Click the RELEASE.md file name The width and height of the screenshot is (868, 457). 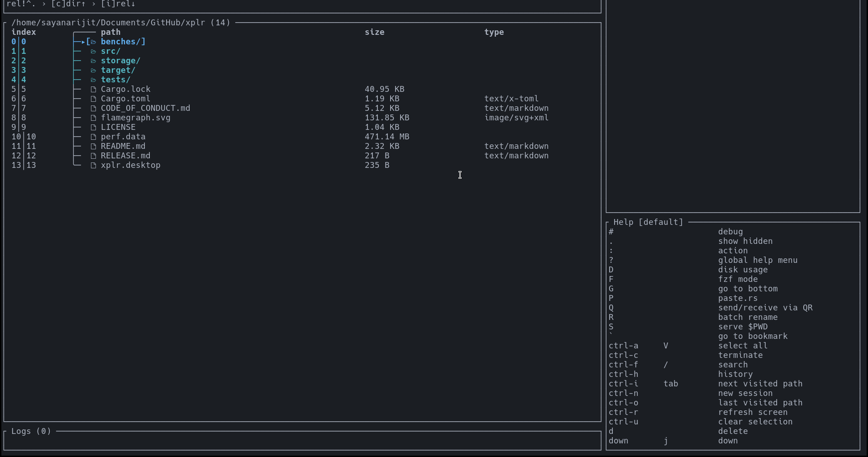[x=126, y=156]
